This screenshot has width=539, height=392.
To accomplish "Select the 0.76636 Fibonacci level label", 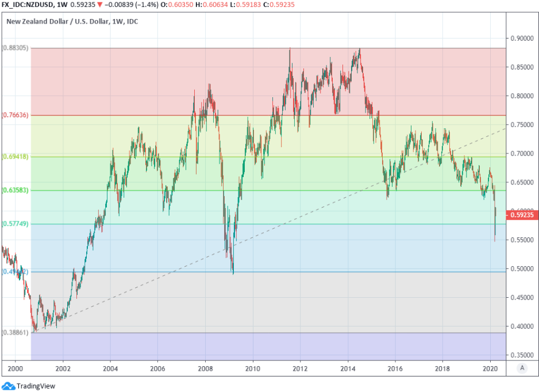I will 16,115.
